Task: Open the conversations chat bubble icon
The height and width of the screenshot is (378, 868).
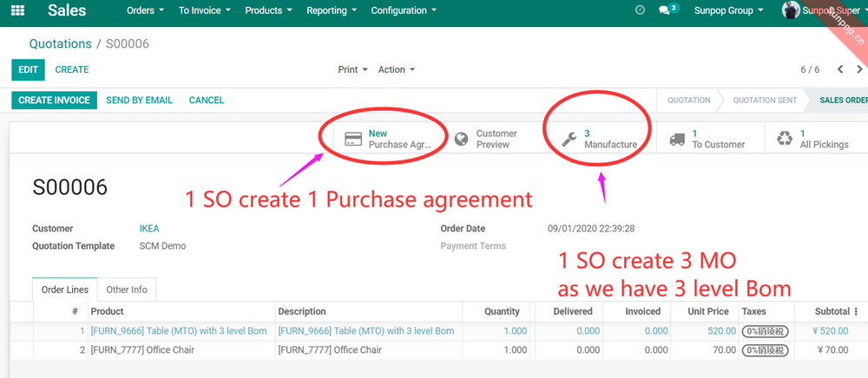Action: pos(664,10)
